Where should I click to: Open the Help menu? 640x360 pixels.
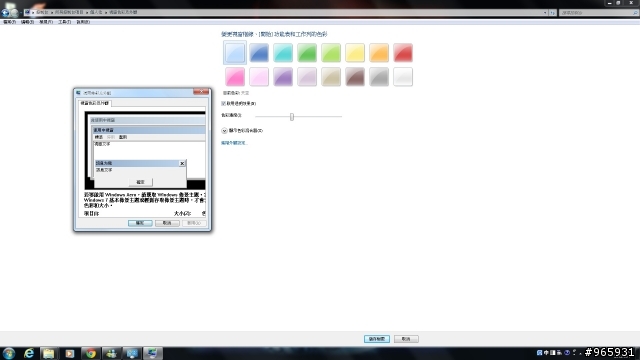(x=83, y=22)
